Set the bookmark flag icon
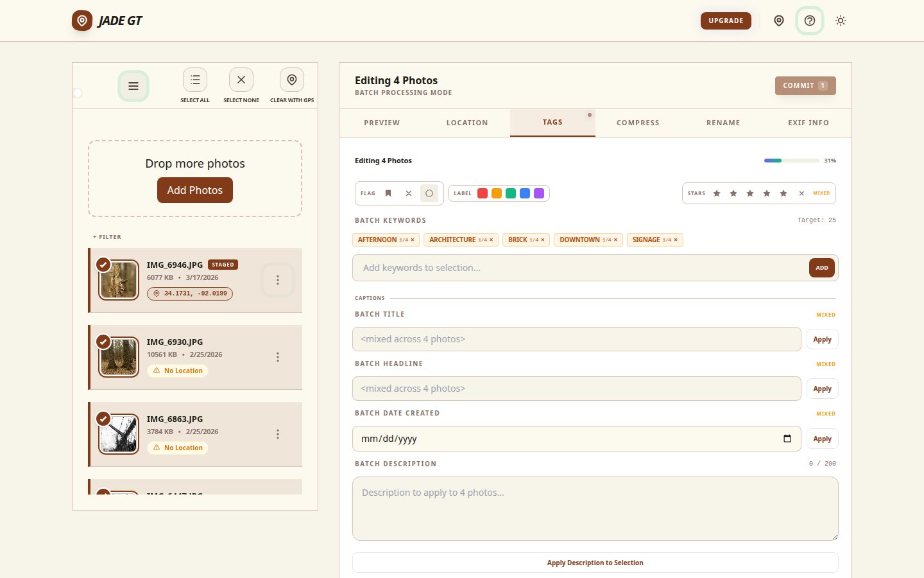924x578 pixels. click(388, 193)
